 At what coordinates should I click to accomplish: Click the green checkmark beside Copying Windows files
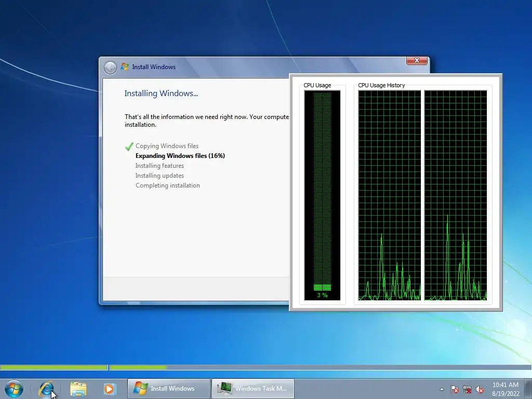[129, 146]
